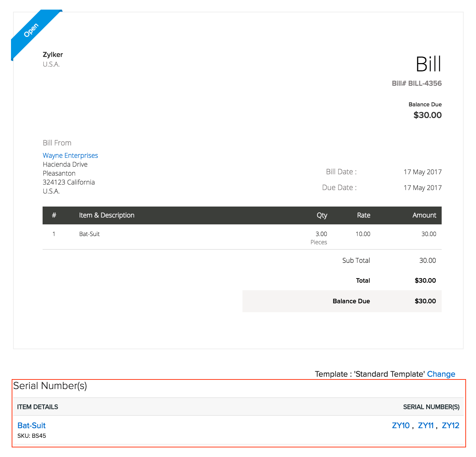This screenshot has width=476, height=457.
Task: Select the Bill Date 17 May 2017
Action: (x=422, y=172)
